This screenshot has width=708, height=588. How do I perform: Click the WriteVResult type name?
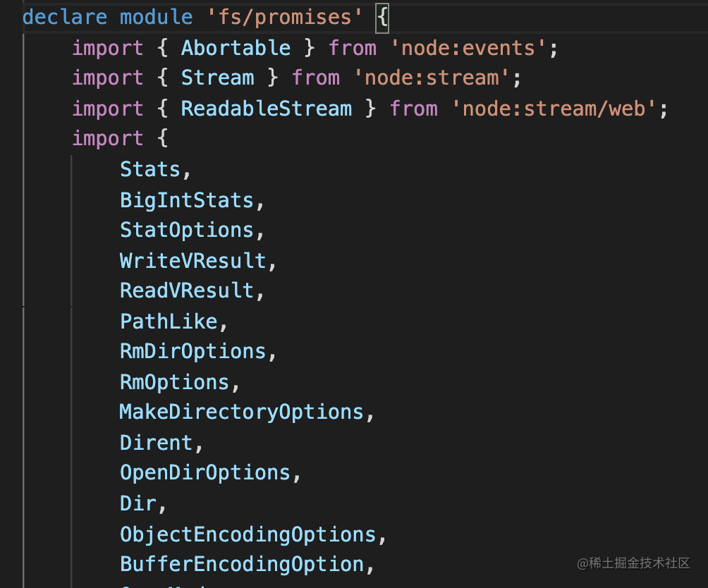click(x=193, y=261)
